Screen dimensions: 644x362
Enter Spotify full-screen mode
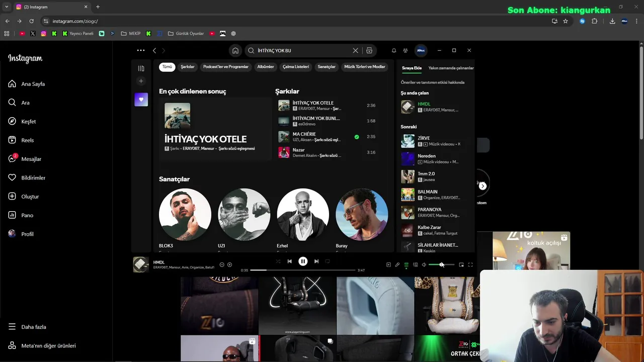point(470,265)
